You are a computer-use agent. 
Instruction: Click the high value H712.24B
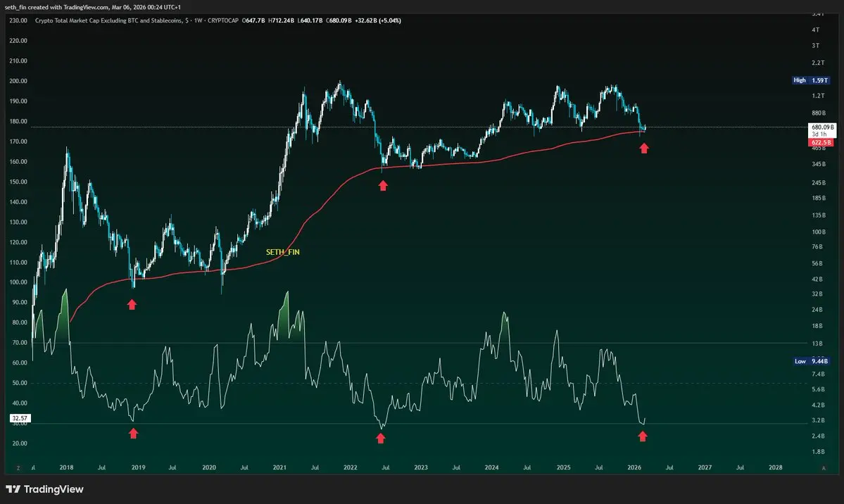[x=282, y=20]
